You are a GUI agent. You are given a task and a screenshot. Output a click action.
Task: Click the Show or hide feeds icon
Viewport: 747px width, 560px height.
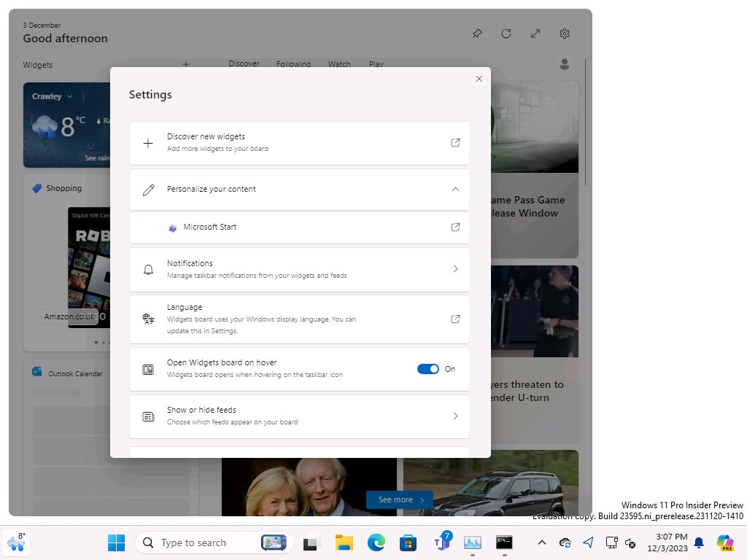click(x=148, y=416)
